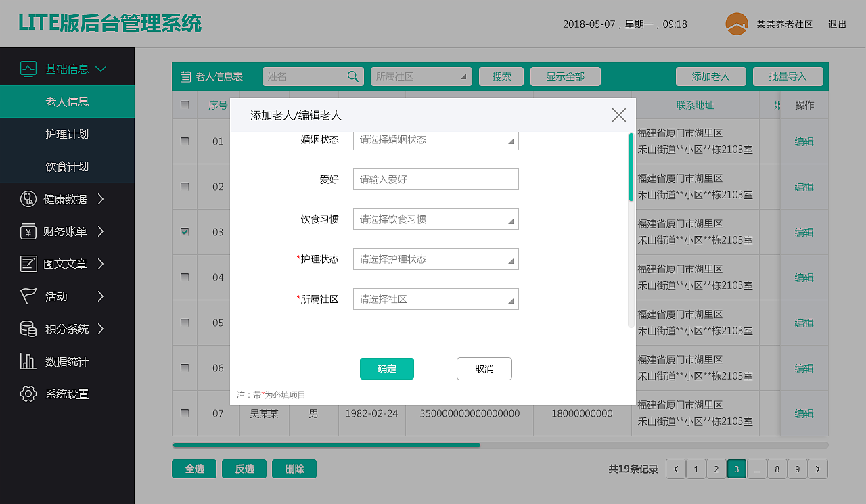866x504 pixels.
Task: Check the checkbox on row 01
Action: [185, 141]
